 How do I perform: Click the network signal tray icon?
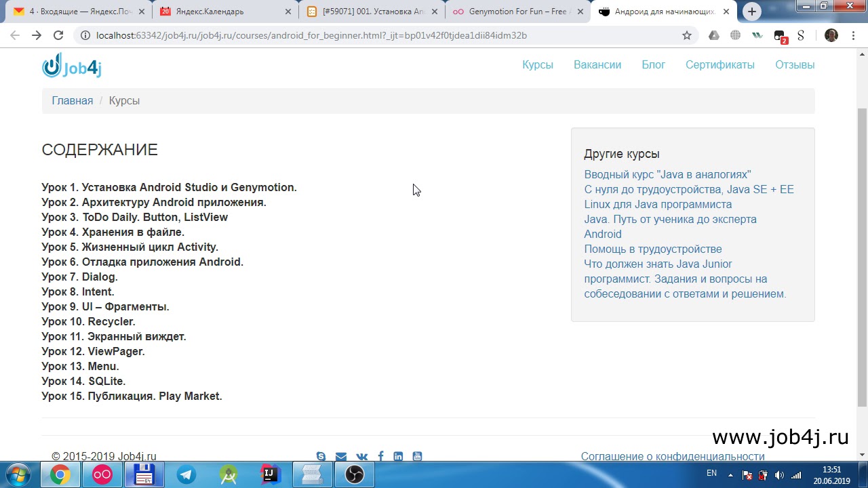796,475
